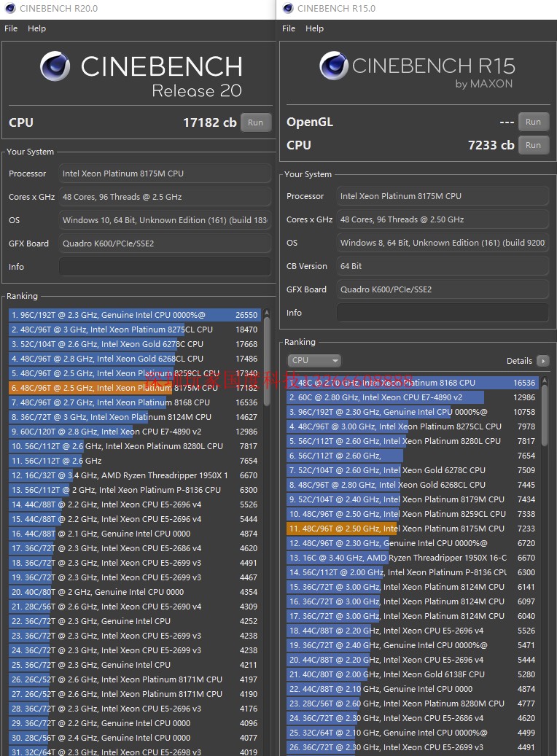Select R15 rank 6 56C/112T @ 2.60 GHz

(x=413, y=456)
